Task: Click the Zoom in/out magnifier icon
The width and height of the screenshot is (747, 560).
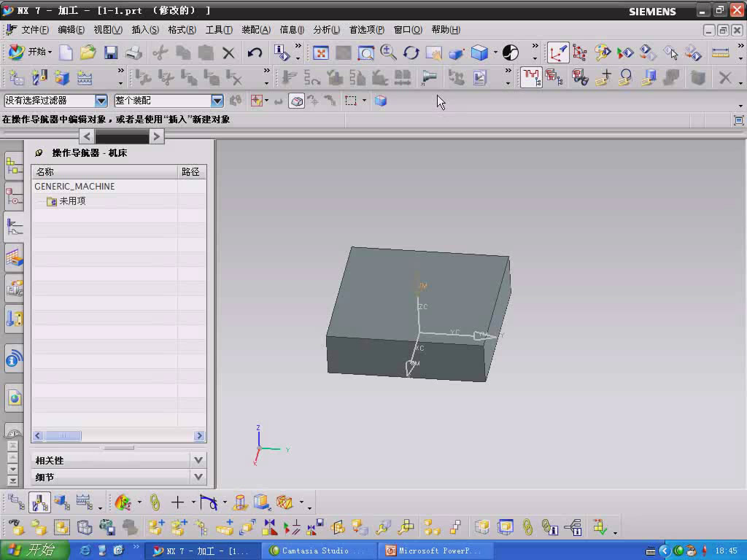Action: 388,52
